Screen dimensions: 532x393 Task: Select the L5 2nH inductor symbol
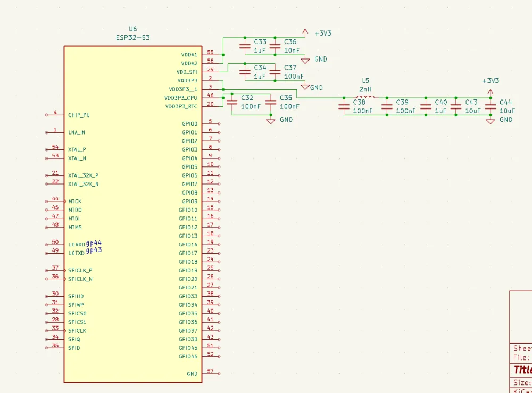tap(365, 97)
